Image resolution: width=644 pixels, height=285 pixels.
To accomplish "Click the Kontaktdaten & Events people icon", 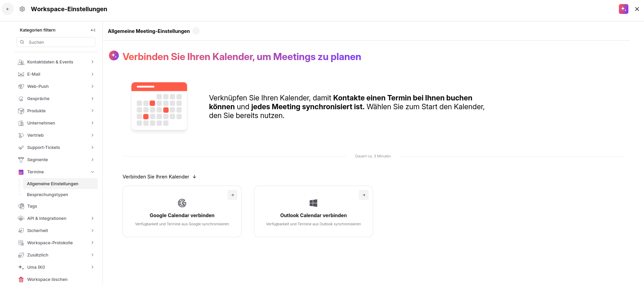I will tap(21, 62).
